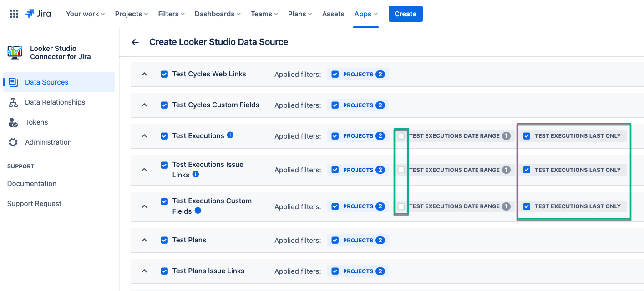Go to Tokens in the sidebar
This screenshot has height=291, width=644.
[36, 122]
